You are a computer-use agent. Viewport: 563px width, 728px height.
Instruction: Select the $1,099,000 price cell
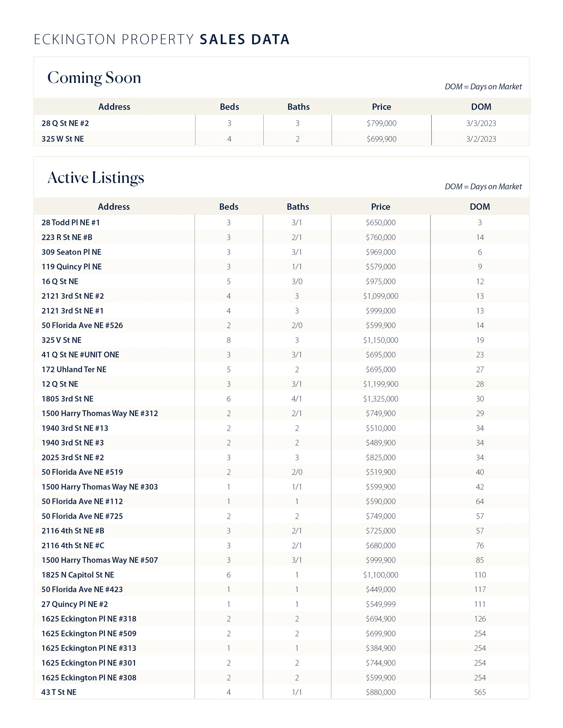click(380, 296)
